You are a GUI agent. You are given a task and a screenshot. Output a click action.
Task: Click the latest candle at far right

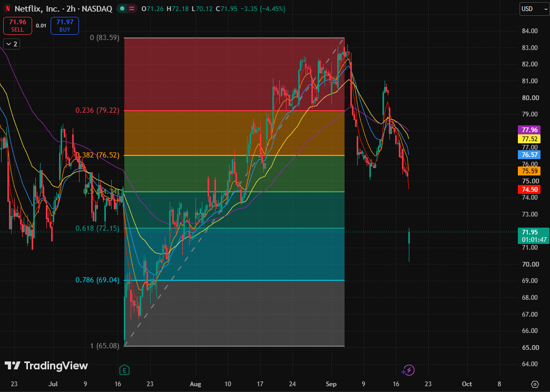click(409, 244)
